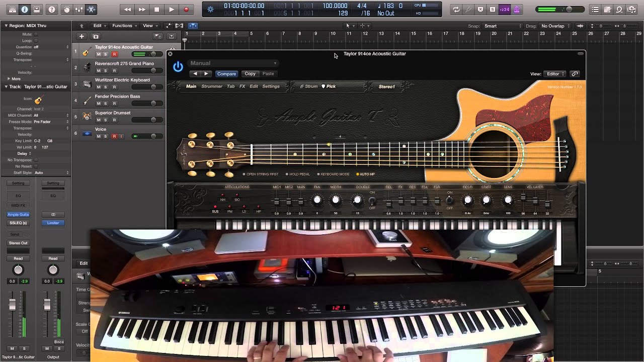The width and height of the screenshot is (644, 362).
Task: Show automation button in tracks toolbar
Action: (x=168, y=26)
